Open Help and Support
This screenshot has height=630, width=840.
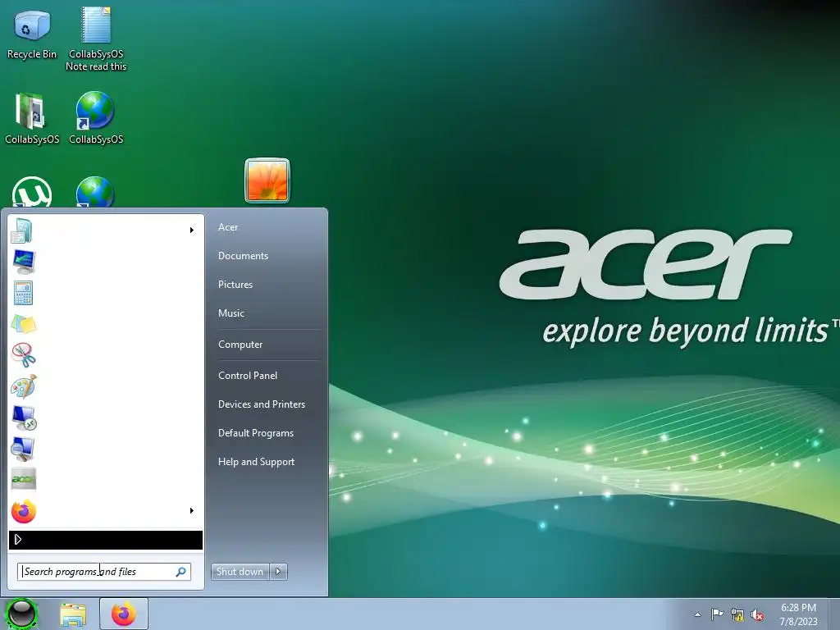(x=256, y=462)
